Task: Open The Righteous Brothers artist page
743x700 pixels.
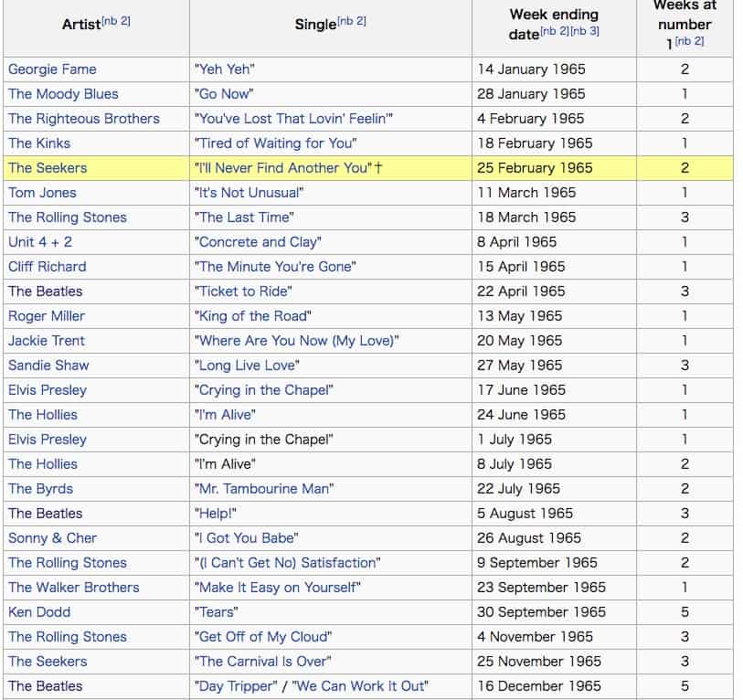Action: pyautogui.click(x=83, y=119)
